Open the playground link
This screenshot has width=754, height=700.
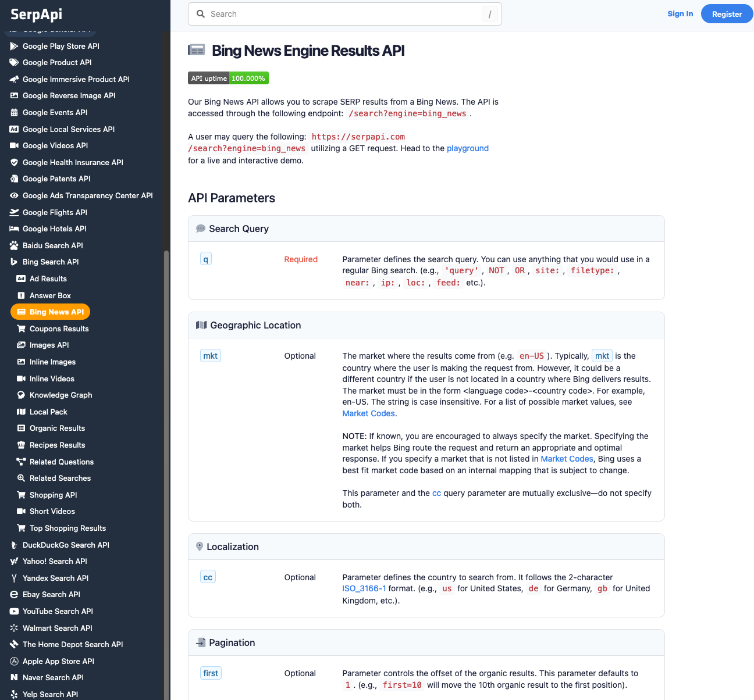click(468, 148)
